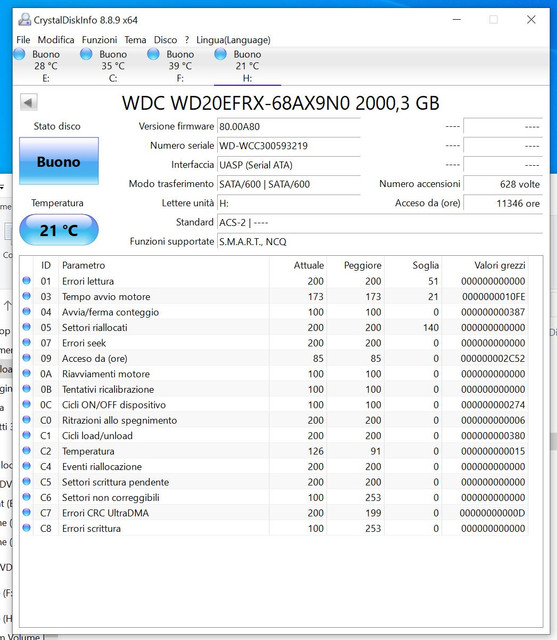This screenshot has width=557, height=640.
Task: Click the status dot for disk E:
Action: pos(20,54)
